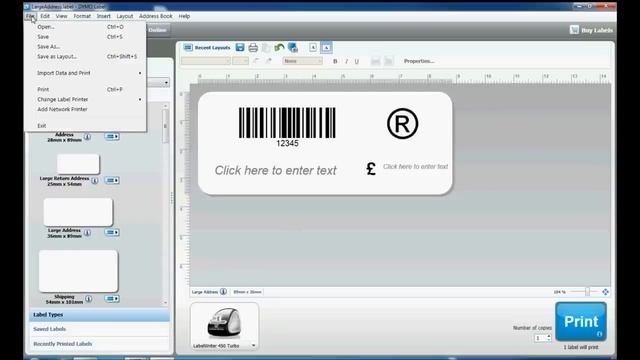Choose Save As... from the File menu

click(85, 47)
